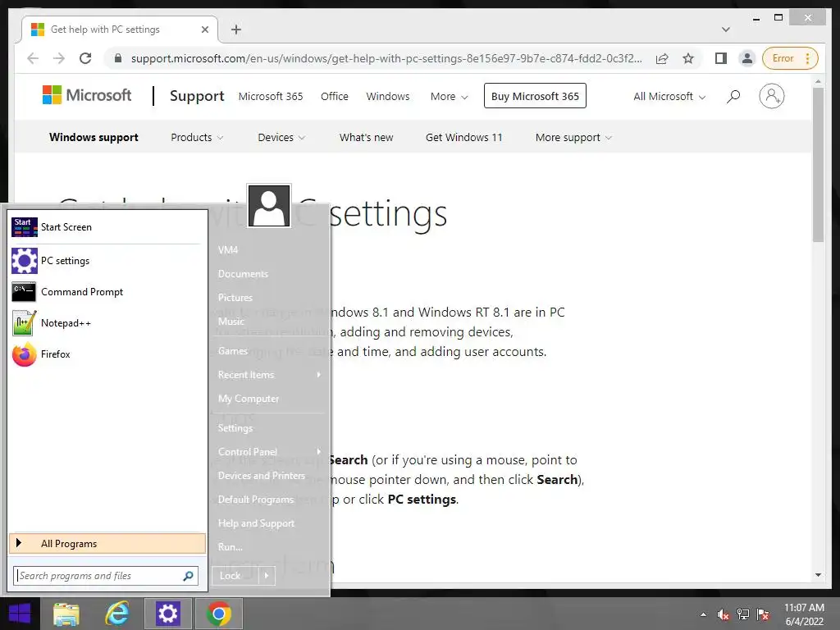
Task: Open Support link
Action: pyautogui.click(x=197, y=96)
